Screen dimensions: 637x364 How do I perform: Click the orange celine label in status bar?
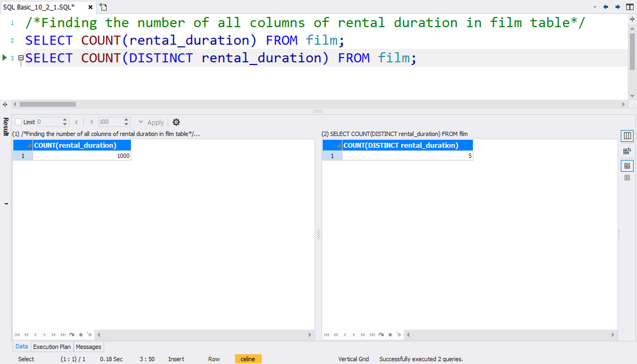pyautogui.click(x=248, y=359)
